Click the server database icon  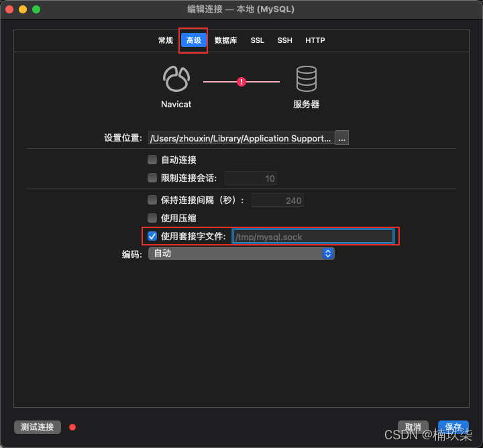pyautogui.click(x=306, y=80)
